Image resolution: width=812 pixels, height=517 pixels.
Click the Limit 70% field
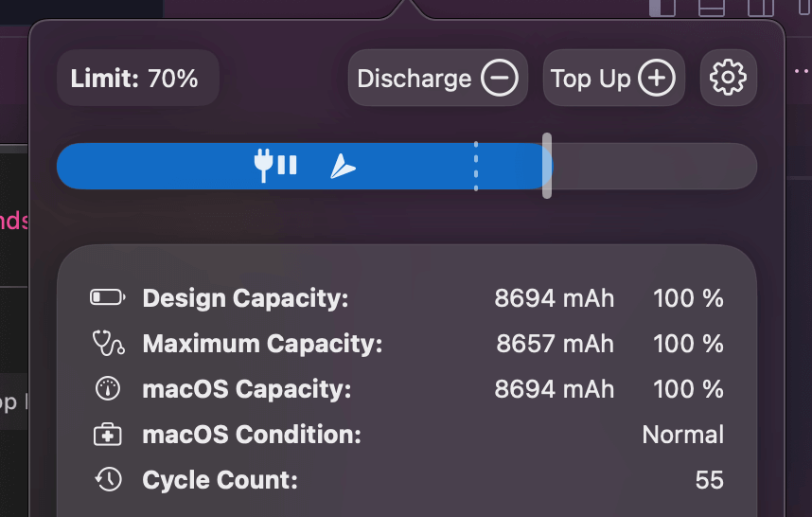click(137, 78)
